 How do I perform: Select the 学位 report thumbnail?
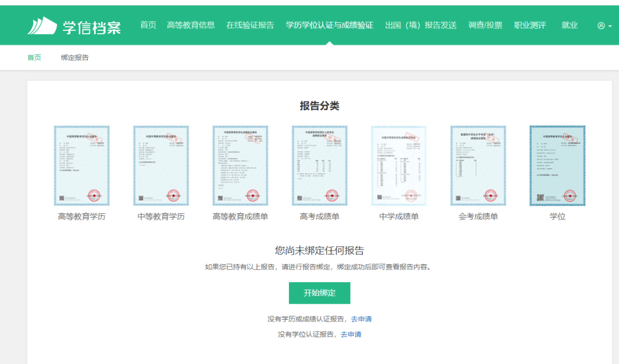(558, 166)
